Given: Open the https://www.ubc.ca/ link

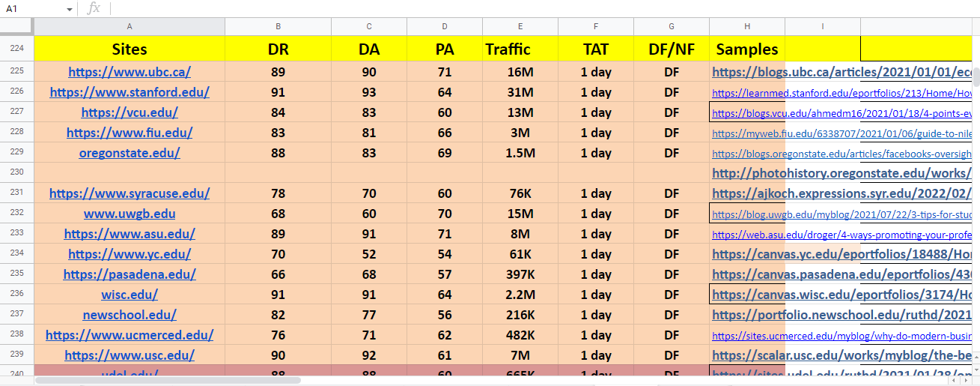Looking at the screenshot, I should tap(130, 72).
